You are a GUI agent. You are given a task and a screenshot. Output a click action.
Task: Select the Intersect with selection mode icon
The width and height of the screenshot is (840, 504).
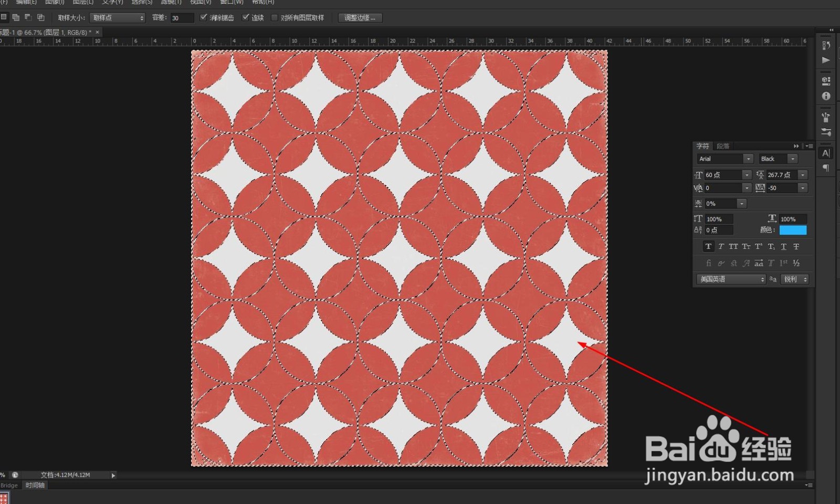(41, 17)
